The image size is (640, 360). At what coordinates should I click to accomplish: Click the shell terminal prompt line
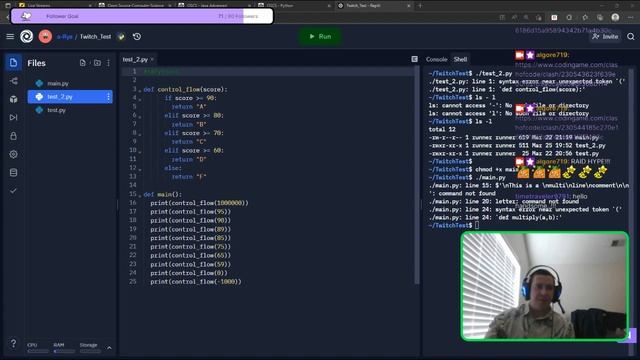454,225
